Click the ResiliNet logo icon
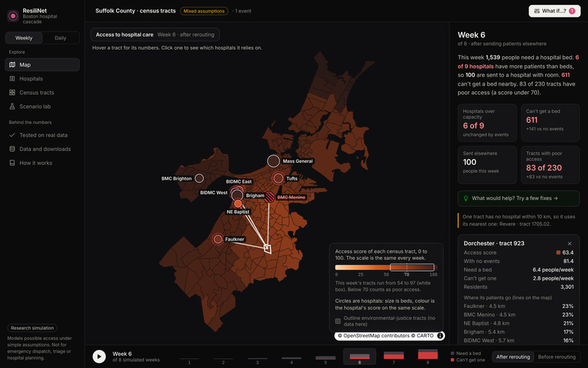The image size is (588, 368). click(13, 16)
